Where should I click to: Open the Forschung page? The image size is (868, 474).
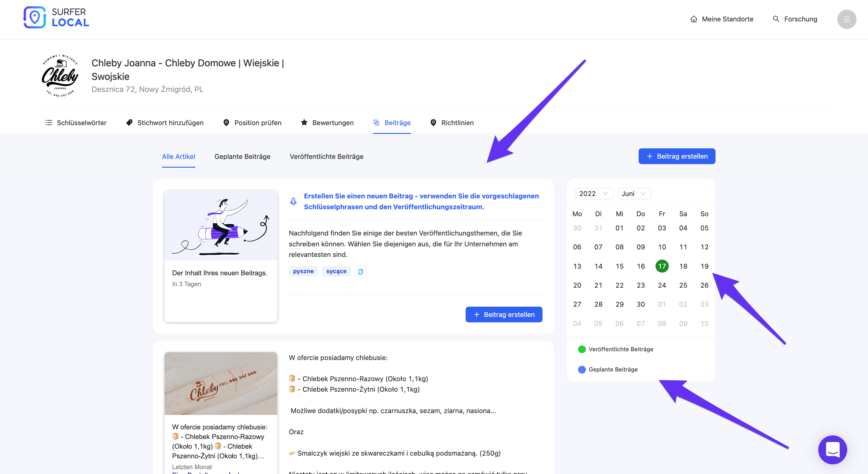pyautogui.click(x=794, y=19)
